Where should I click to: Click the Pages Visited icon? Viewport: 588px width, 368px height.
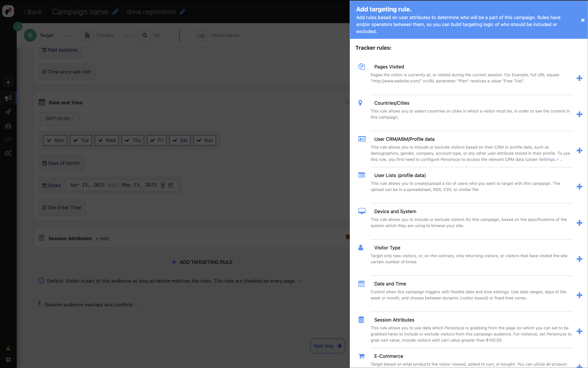coord(361,66)
